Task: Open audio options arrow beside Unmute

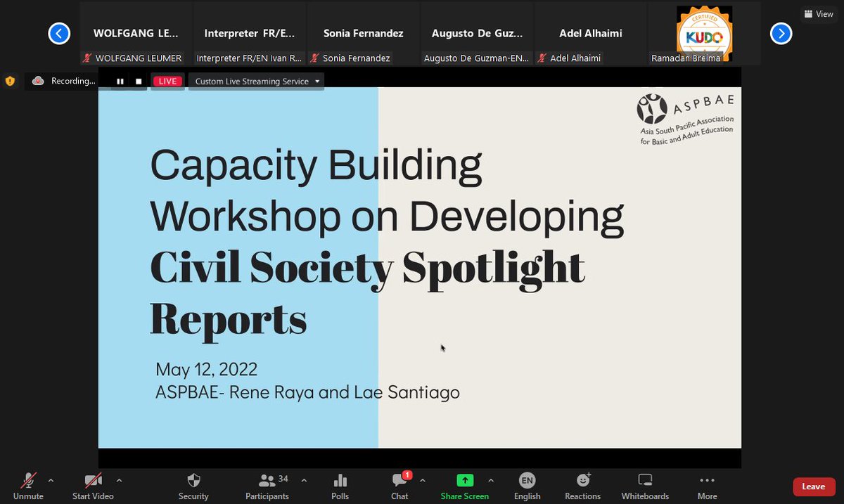Action: pos(51,481)
